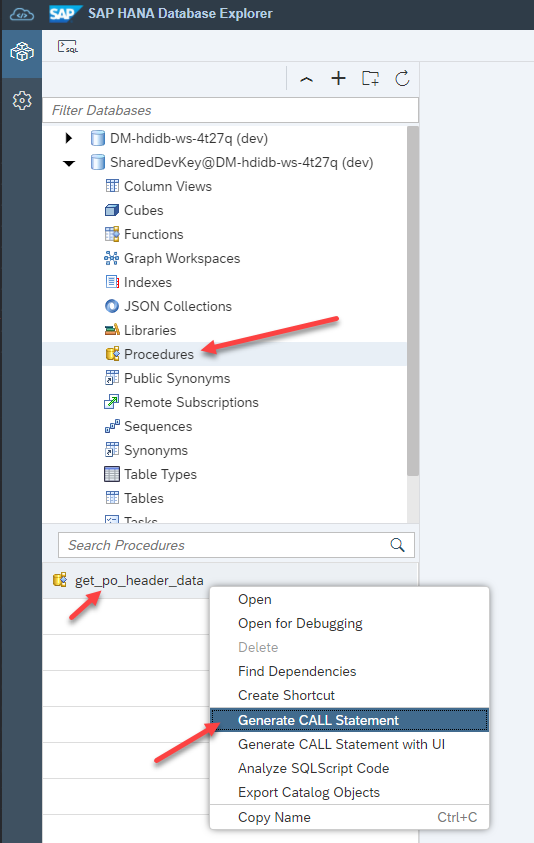Click the Database Explorer cube icon in sidebar
Viewport: 534px width, 843px height.
(22, 52)
